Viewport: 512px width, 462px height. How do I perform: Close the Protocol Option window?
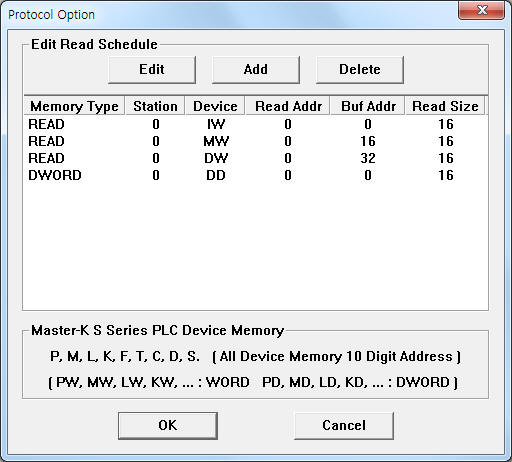click(481, 10)
